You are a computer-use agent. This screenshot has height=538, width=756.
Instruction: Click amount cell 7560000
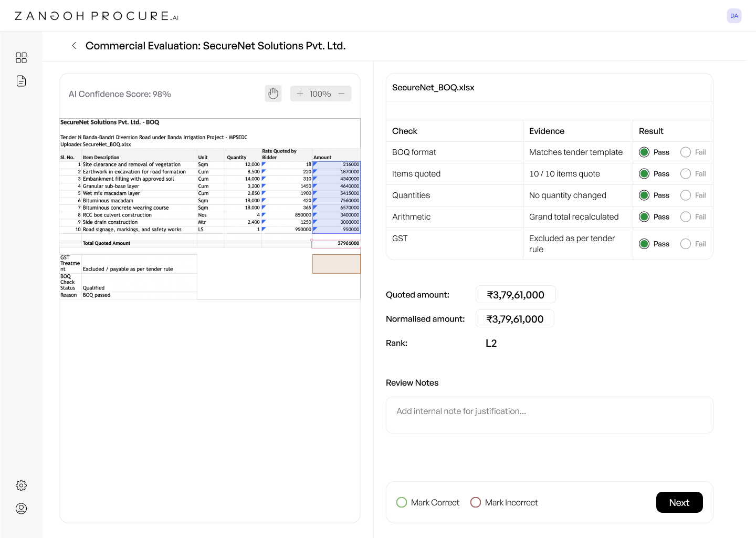[337, 201]
